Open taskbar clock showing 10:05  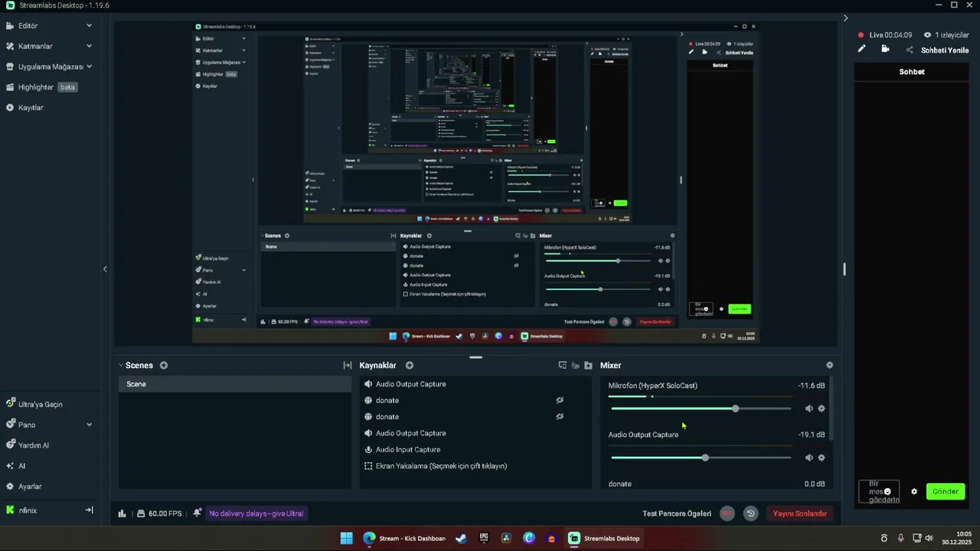click(957, 538)
